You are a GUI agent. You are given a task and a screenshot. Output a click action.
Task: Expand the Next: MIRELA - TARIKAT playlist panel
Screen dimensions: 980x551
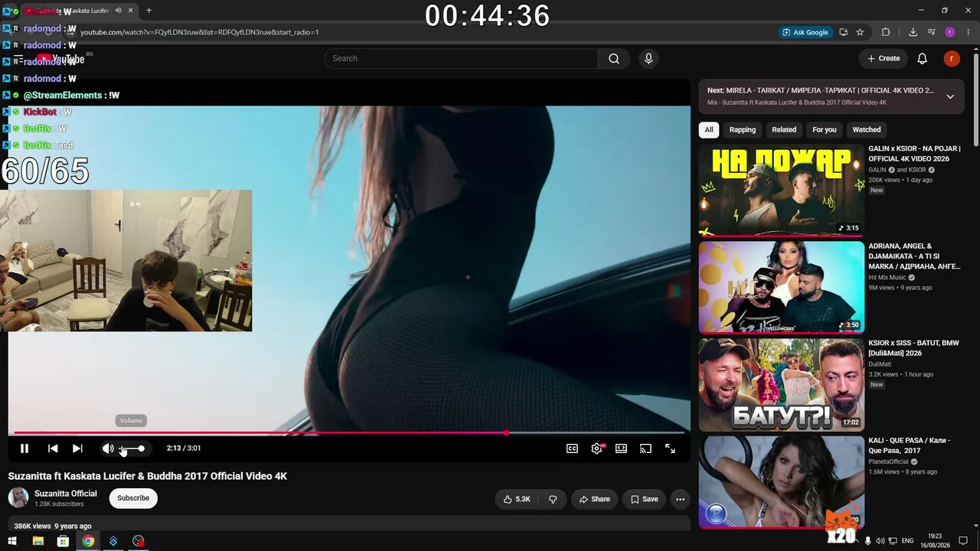[x=950, y=96]
